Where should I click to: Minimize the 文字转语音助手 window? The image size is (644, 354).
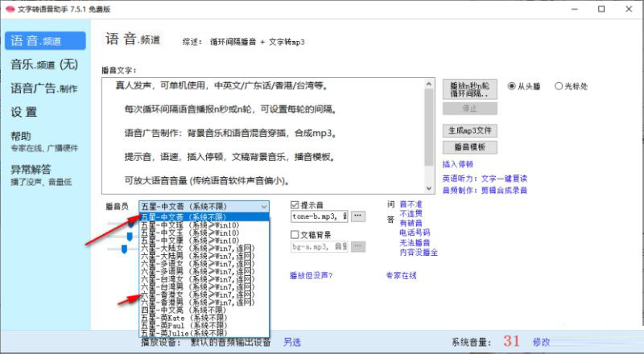575,9
